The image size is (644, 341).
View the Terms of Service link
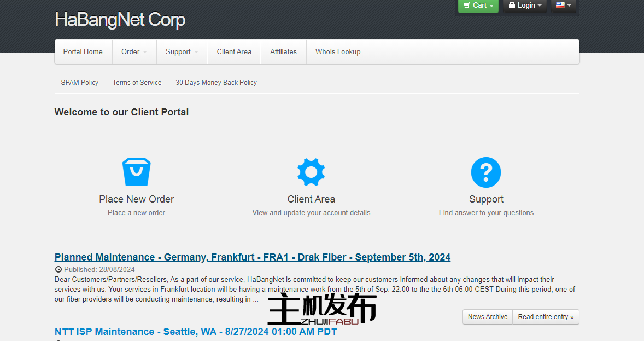coord(137,83)
